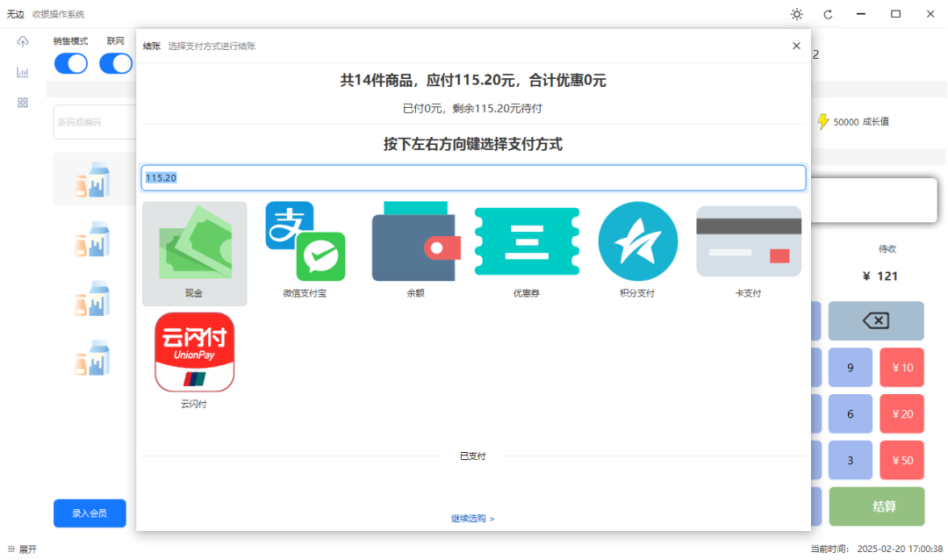Open the 继续选购 continue shopping link

coord(472,518)
